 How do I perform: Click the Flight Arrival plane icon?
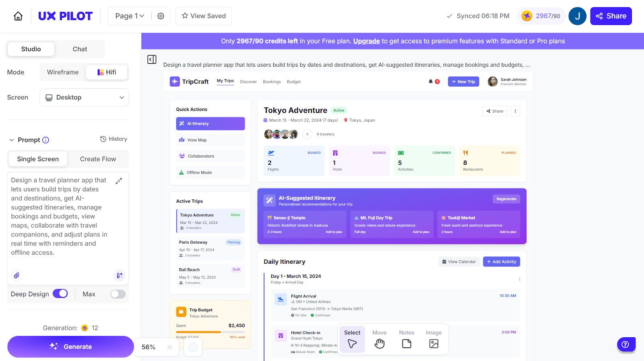click(x=281, y=299)
